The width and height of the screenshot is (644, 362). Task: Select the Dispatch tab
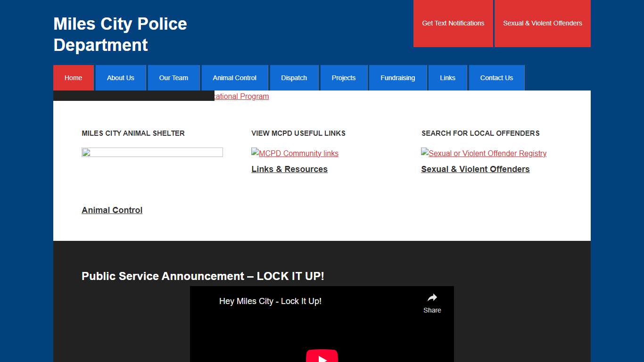tap(294, 78)
